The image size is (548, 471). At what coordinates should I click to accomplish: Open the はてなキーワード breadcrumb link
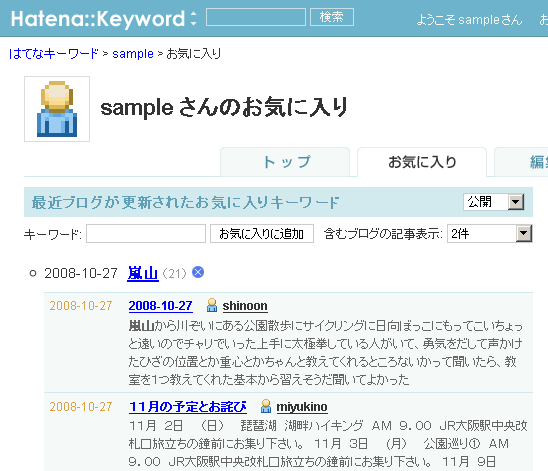tap(53, 54)
